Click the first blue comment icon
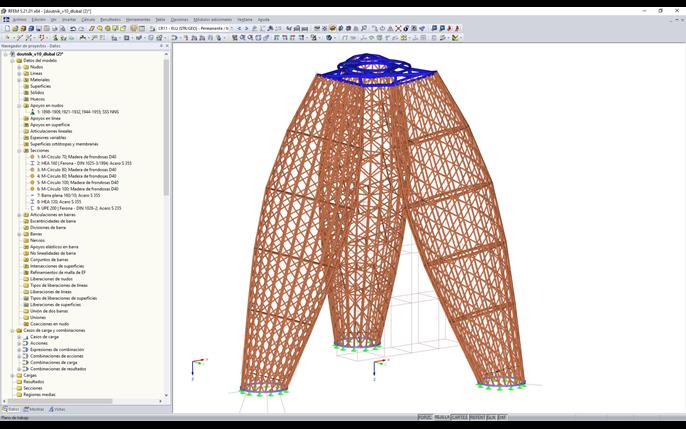The width and height of the screenshot is (686, 429). point(434,28)
